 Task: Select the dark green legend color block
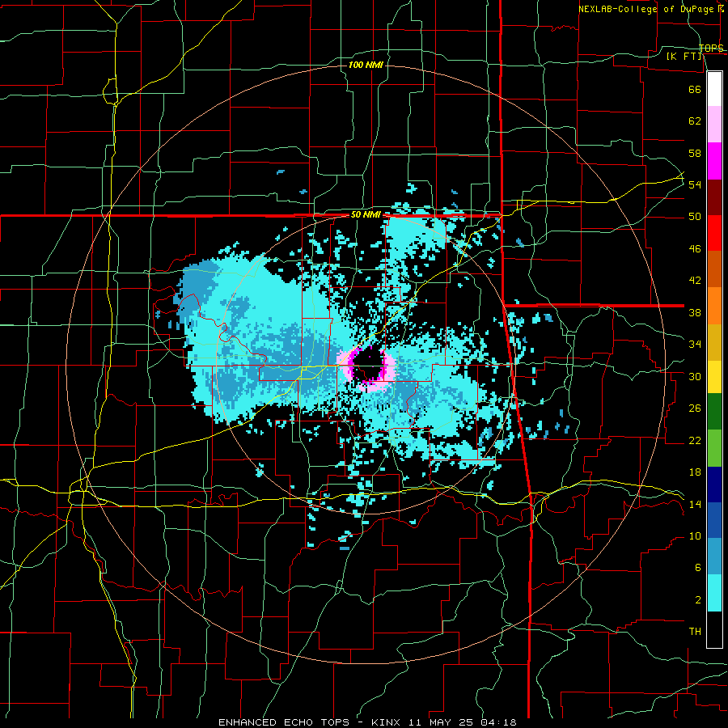tap(714, 412)
